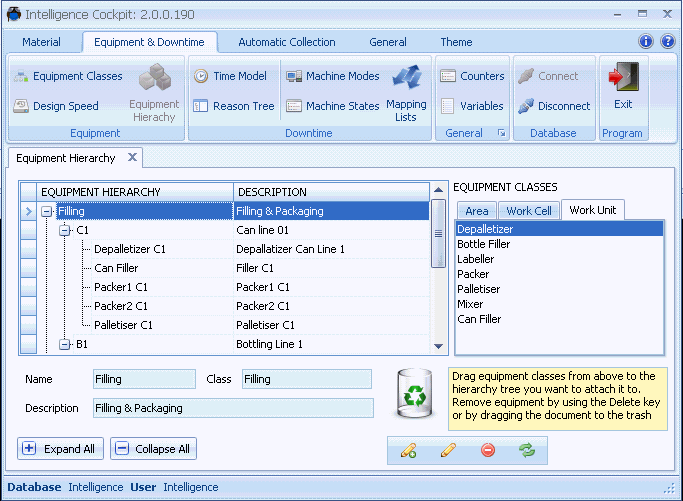Click the Description input field
This screenshot has width=683, height=501.
click(233, 408)
